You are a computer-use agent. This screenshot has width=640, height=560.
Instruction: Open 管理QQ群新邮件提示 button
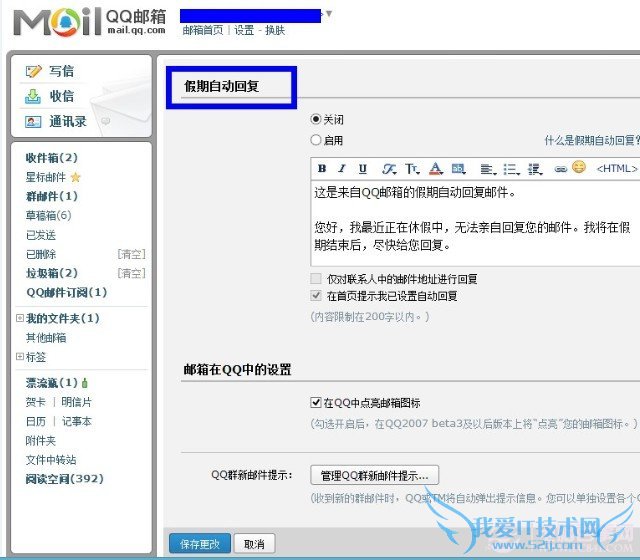(374, 475)
